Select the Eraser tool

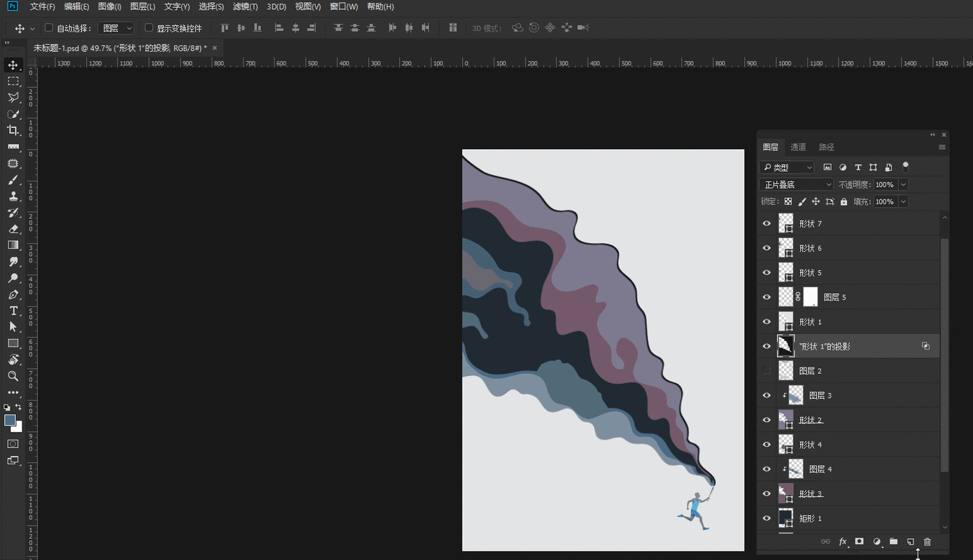[x=13, y=229]
